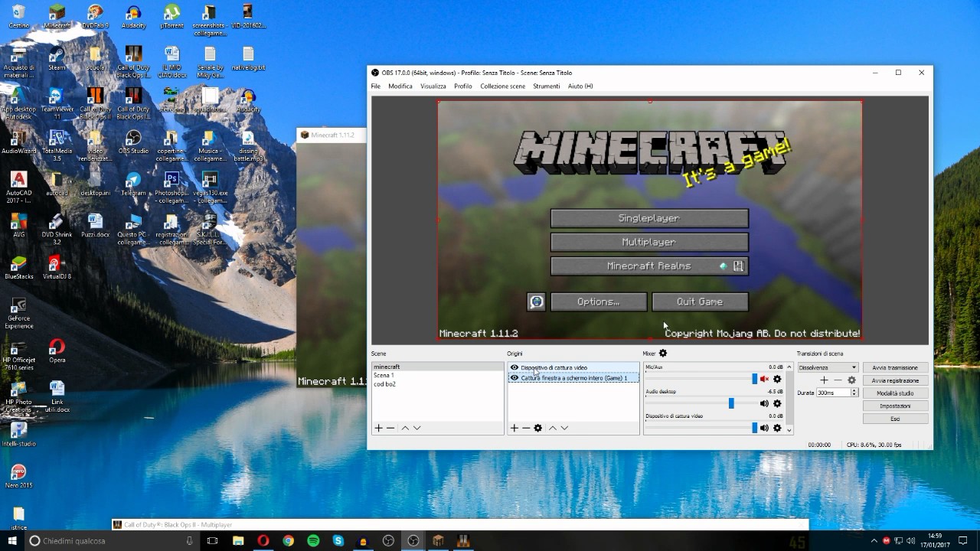This screenshot has height=551, width=980.
Task: Select the Steam desktop icon
Action: coord(57,58)
